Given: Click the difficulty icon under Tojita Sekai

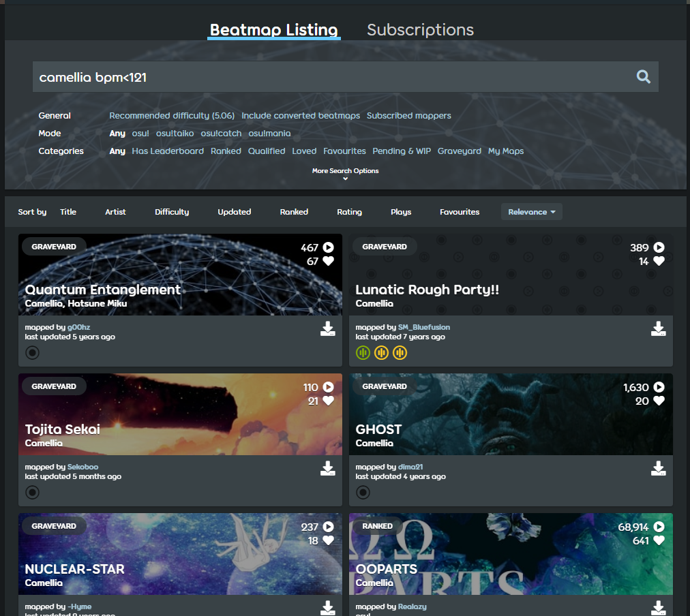Looking at the screenshot, I should [x=32, y=493].
